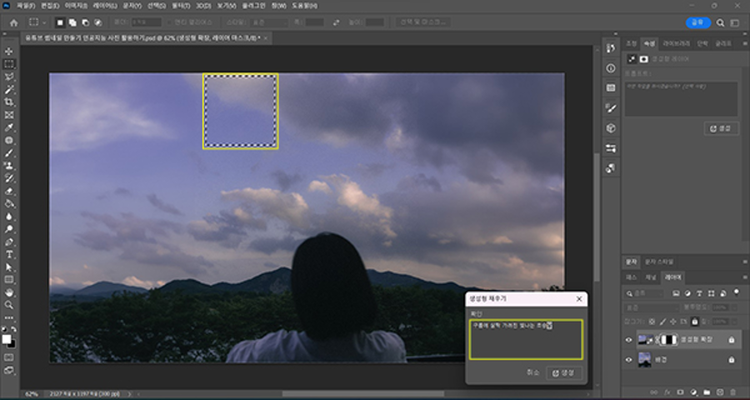This screenshot has width=750, height=400.
Task: Open the 파일 menu
Action: [x=26, y=6]
